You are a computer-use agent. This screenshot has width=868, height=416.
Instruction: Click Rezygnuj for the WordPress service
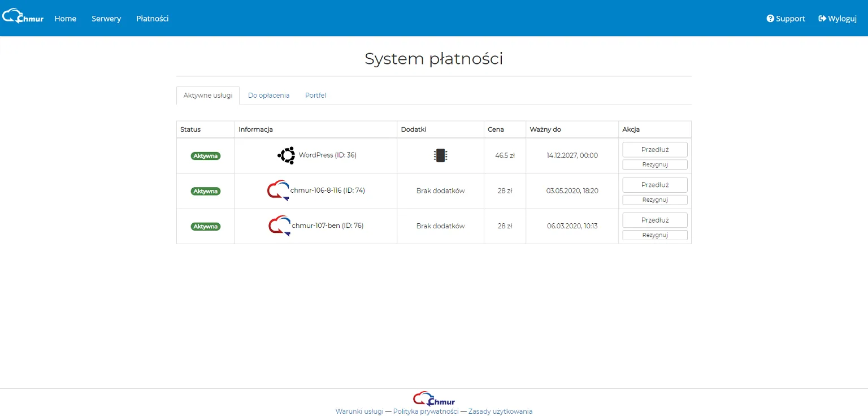pos(655,164)
